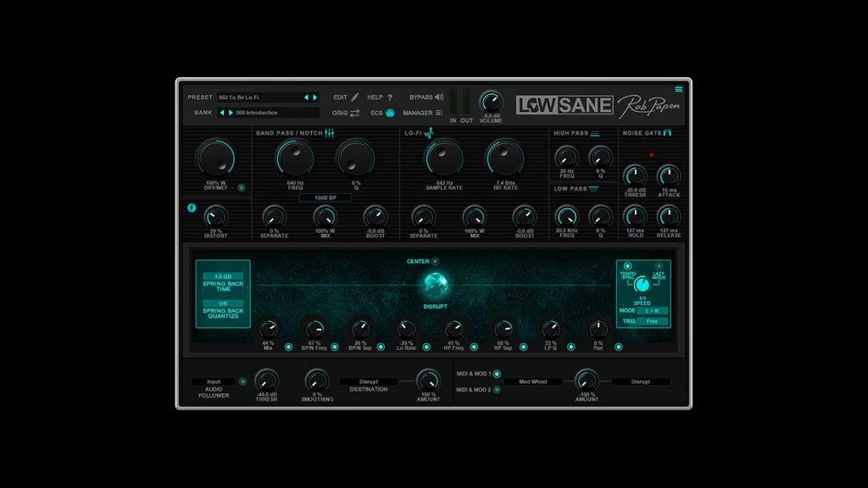
Task: Click the Noise Gate Thresh knob
Action: (x=634, y=176)
